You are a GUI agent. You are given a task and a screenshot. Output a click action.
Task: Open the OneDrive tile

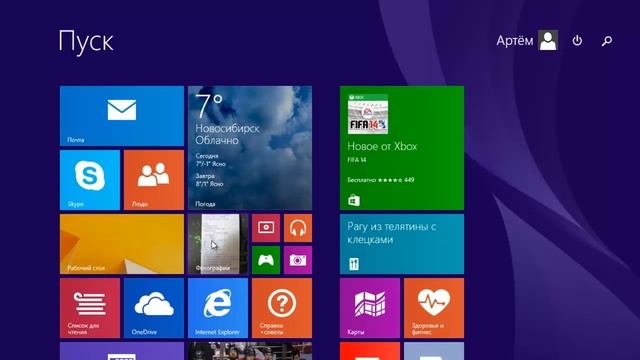[x=154, y=308]
